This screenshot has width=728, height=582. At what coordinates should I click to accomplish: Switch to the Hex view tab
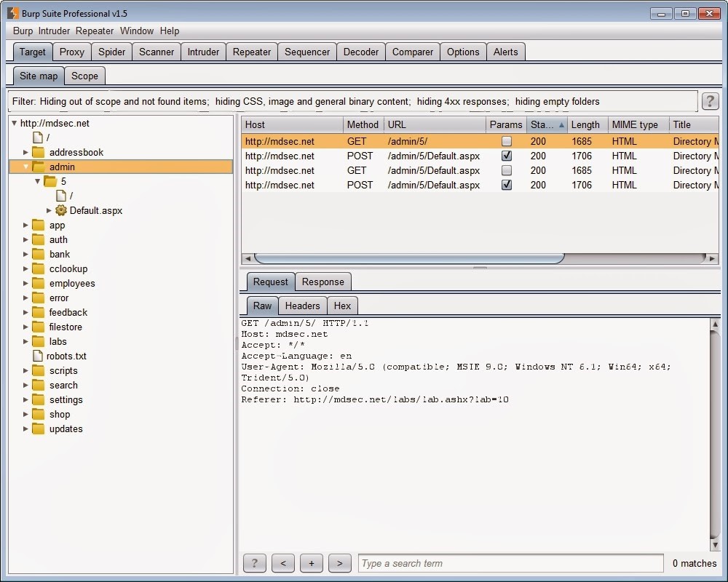click(x=342, y=306)
